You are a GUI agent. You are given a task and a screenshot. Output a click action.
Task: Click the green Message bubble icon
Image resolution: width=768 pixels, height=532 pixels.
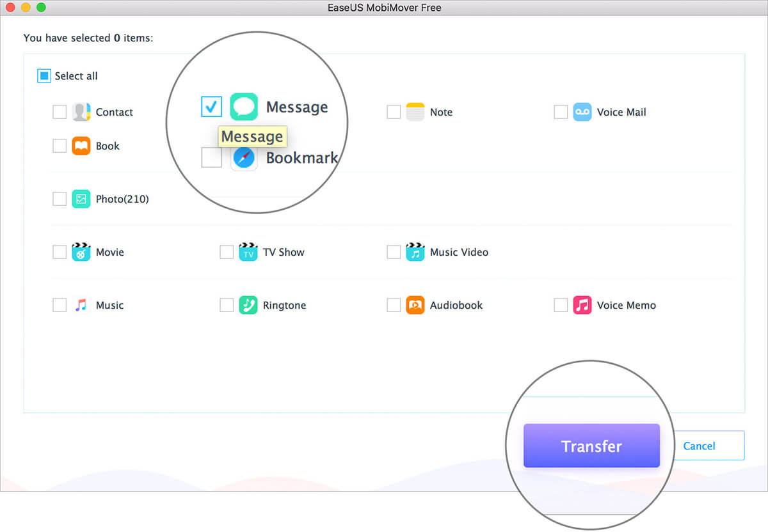click(x=244, y=107)
